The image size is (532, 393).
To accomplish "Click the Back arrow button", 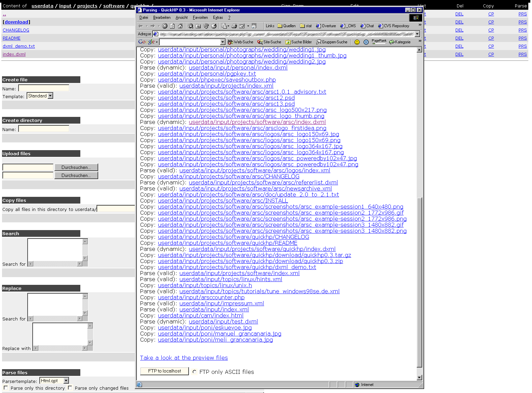I will coord(141,26).
